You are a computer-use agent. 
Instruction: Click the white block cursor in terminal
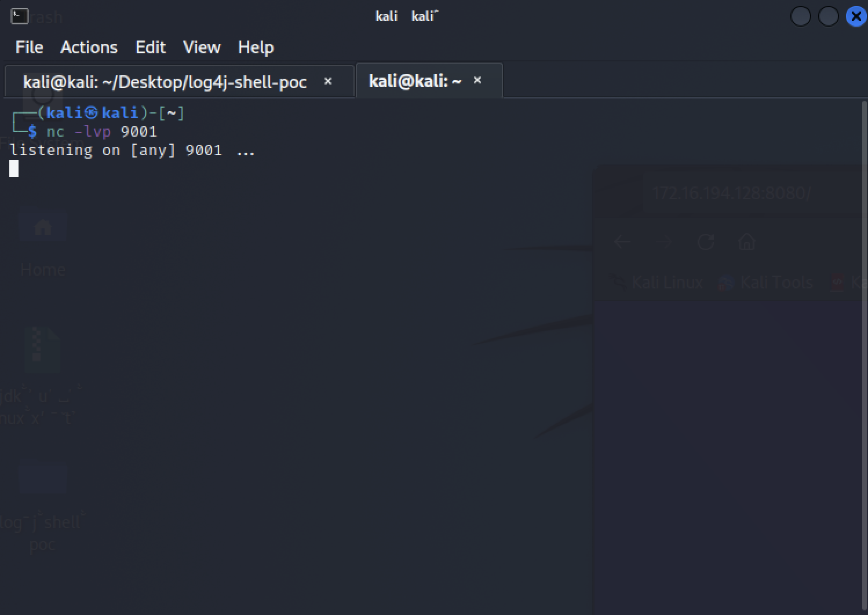coord(14,169)
